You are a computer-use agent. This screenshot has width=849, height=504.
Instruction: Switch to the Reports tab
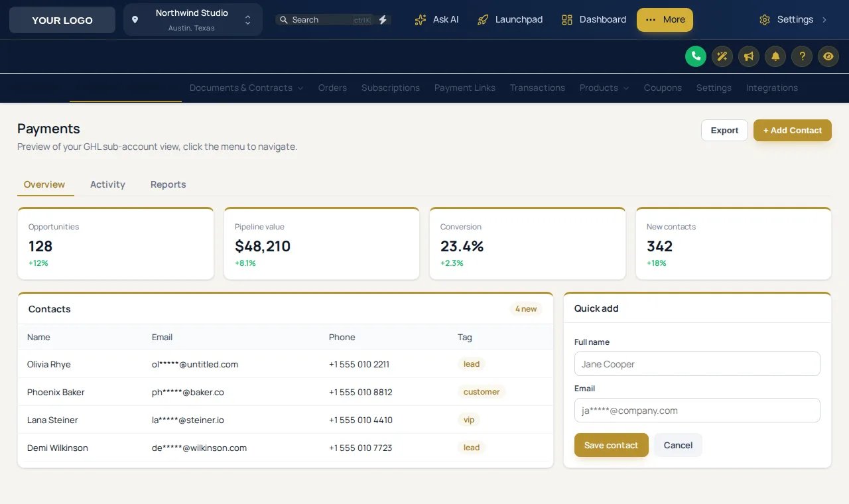tap(168, 184)
